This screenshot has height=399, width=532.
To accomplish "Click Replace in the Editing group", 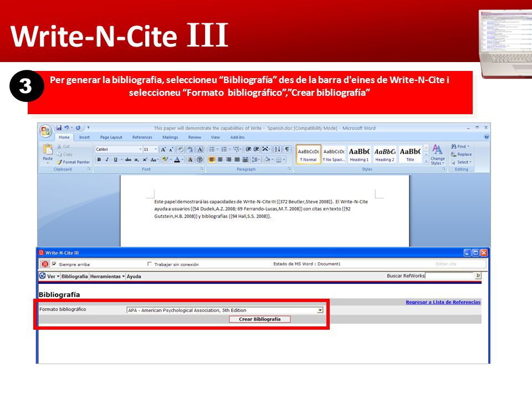I will click(x=462, y=155).
